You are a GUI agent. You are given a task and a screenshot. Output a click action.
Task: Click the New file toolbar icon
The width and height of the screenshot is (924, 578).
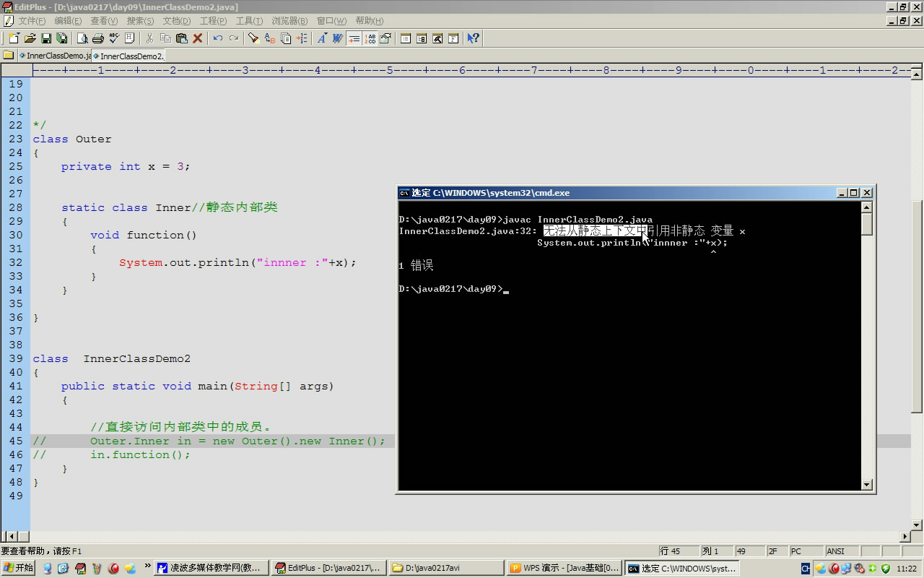click(14, 38)
